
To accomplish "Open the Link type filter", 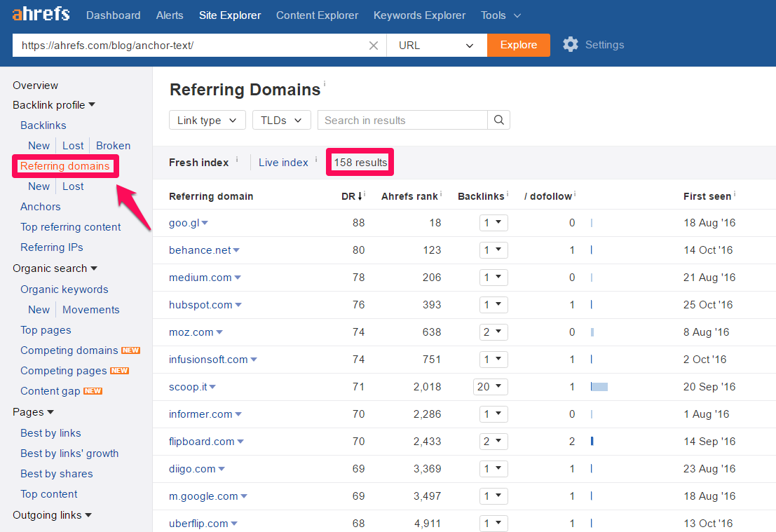I will coord(207,120).
